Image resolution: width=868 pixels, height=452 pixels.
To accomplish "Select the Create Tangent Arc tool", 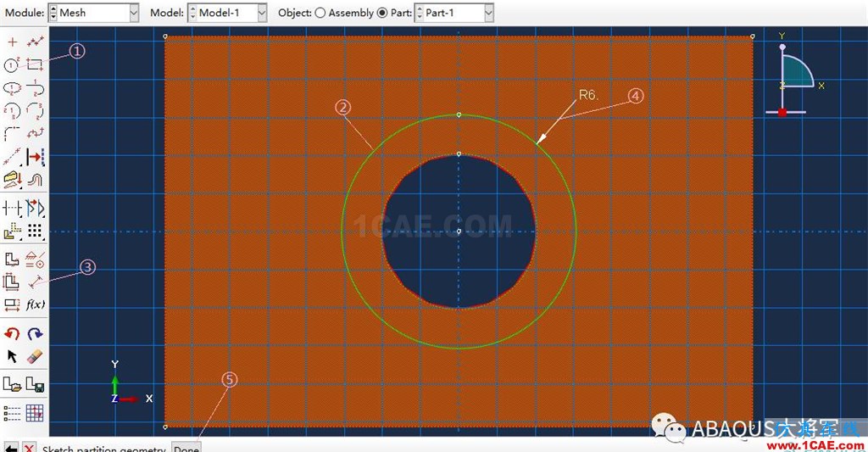I will coord(35,88).
